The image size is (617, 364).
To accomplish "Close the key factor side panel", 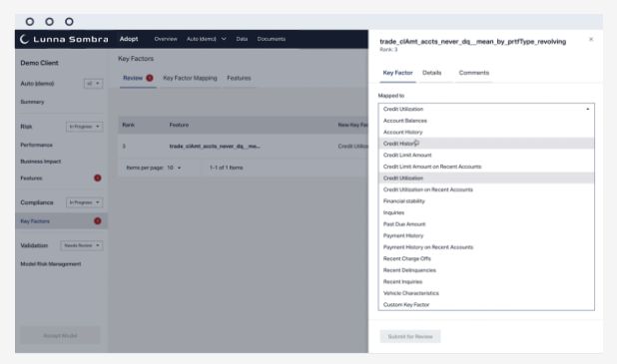I will [591, 39].
